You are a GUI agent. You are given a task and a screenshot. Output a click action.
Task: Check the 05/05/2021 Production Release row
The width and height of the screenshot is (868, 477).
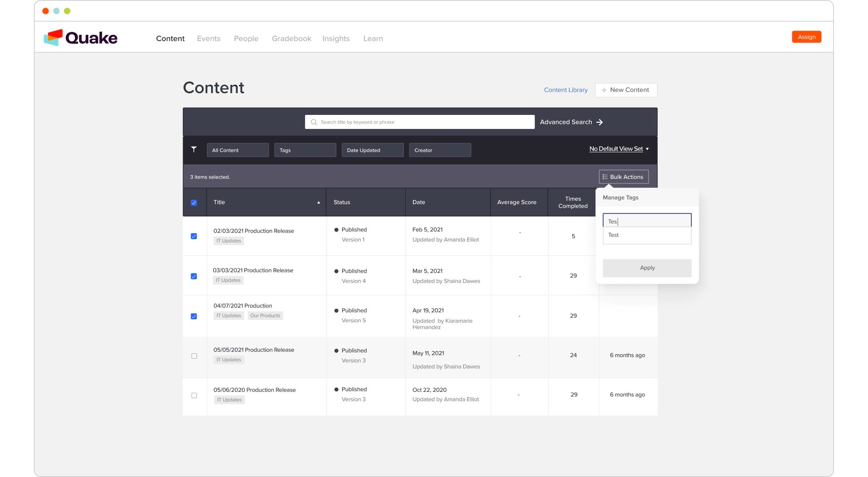click(x=194, y=356)
